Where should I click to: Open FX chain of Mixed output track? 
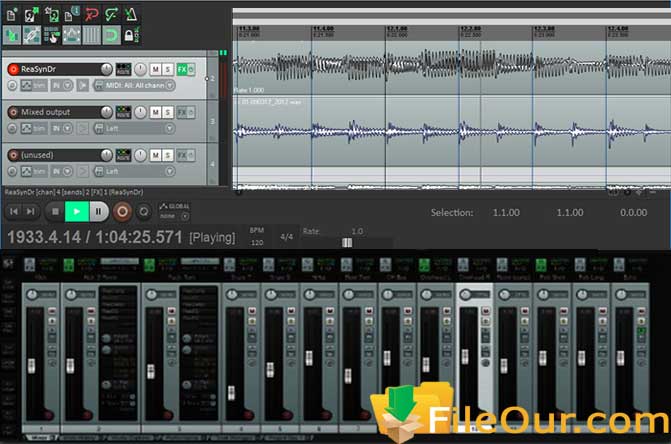coord(182,112)
